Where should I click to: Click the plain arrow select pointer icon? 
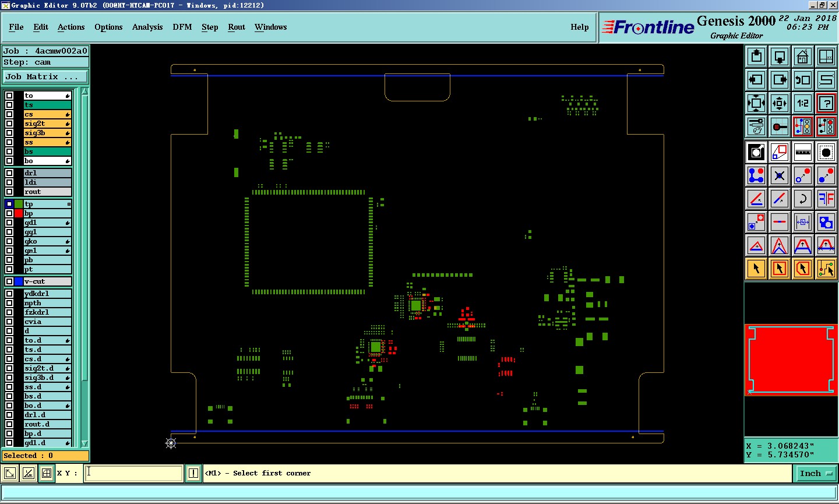pos(756,269)
